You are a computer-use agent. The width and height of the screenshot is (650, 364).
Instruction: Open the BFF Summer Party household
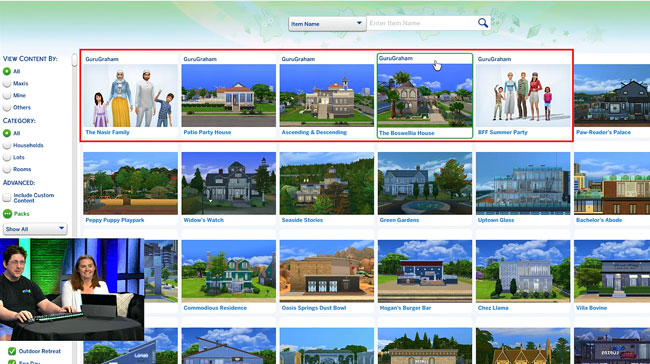(523, 95)
